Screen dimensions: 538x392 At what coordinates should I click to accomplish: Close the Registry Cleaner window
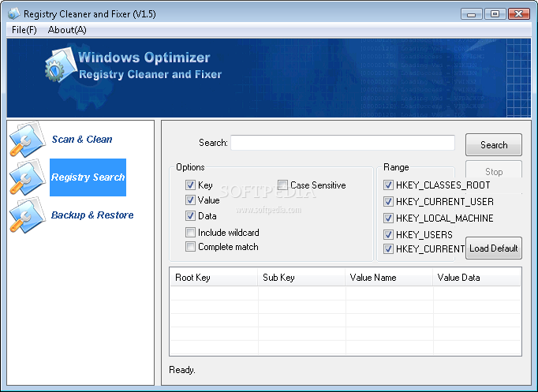[519, 14]
